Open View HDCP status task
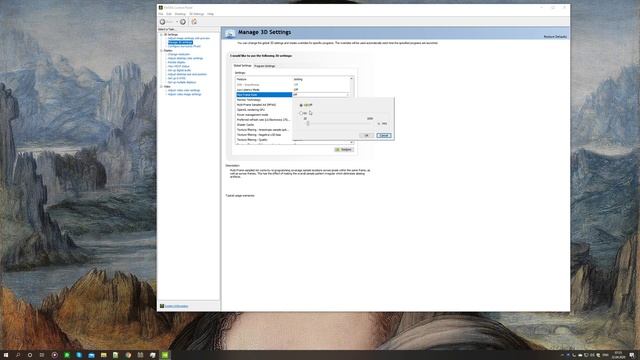Image resolution: width=640 pixels, height=360 pixels. (178, 66)
